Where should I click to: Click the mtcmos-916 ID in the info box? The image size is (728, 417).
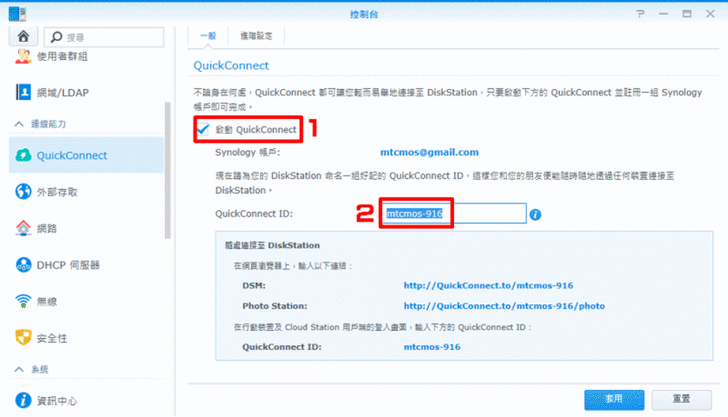[432, 347]
